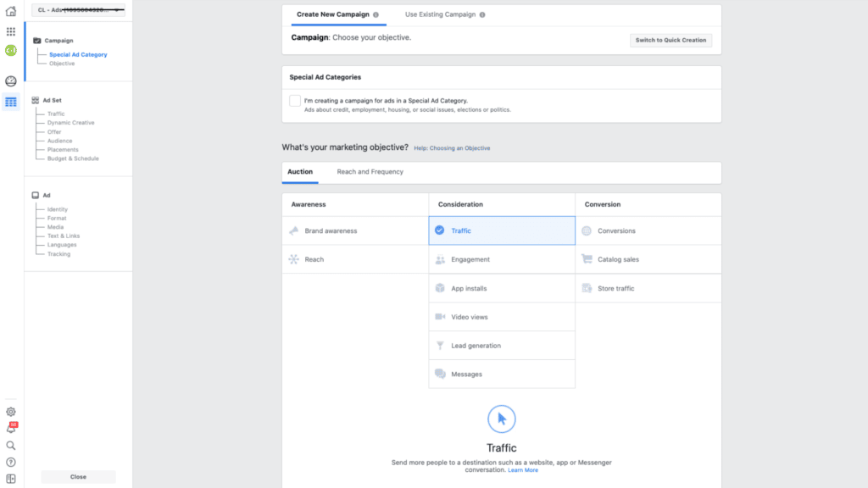
Task: Click Switch to Quick Creation button
Action: click(x=670, y=40)
